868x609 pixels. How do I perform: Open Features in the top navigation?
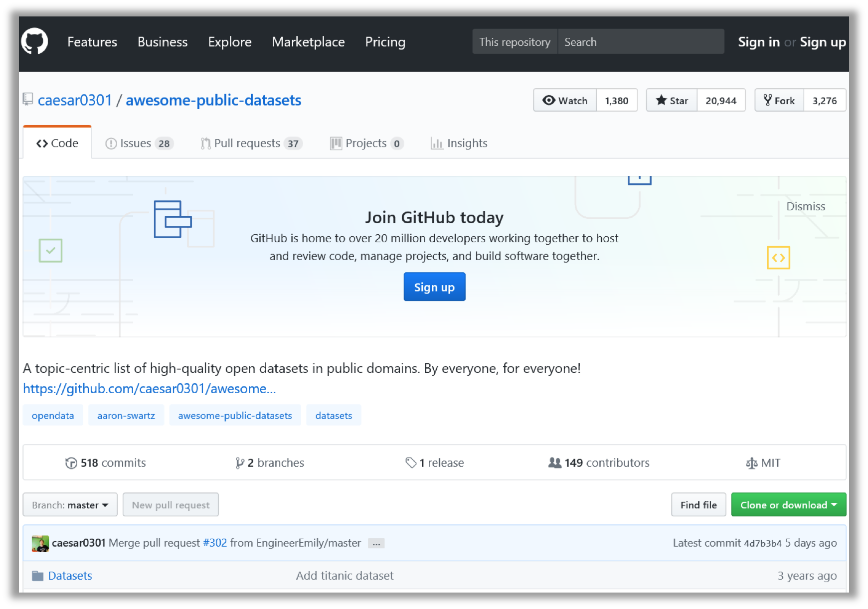[x=92, y=42]
